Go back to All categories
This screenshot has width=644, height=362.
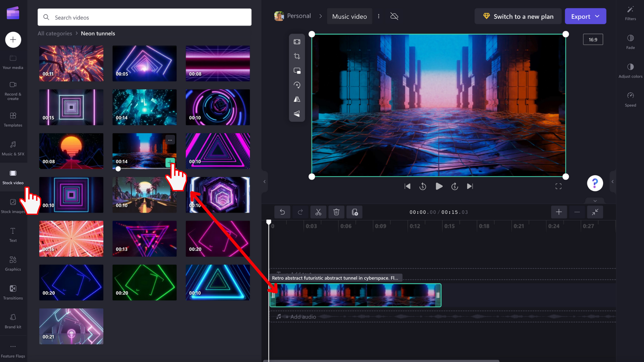point(55,33)
